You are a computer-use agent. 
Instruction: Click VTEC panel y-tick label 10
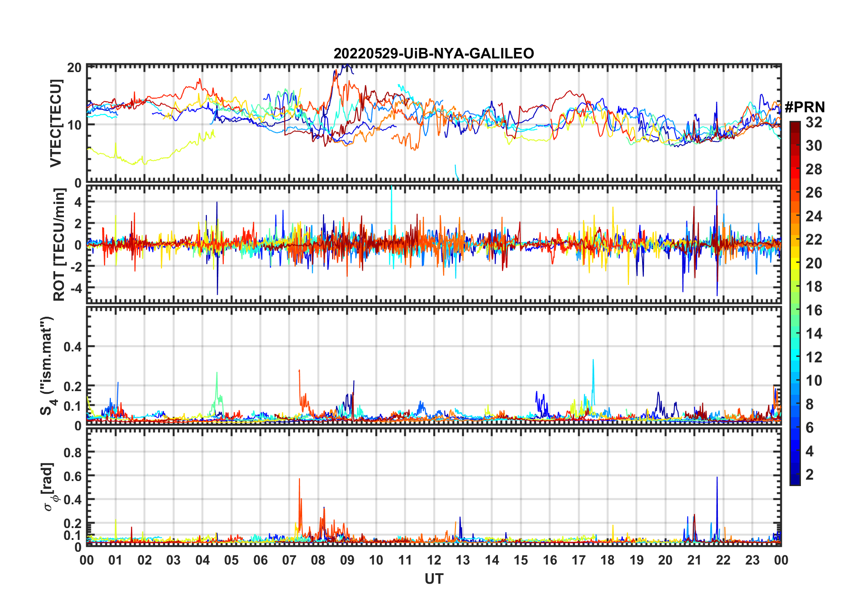click(x=74, y=125)
